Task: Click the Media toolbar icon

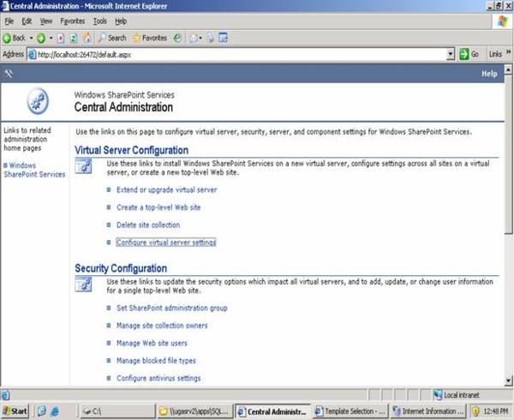Action: point(177,38)
